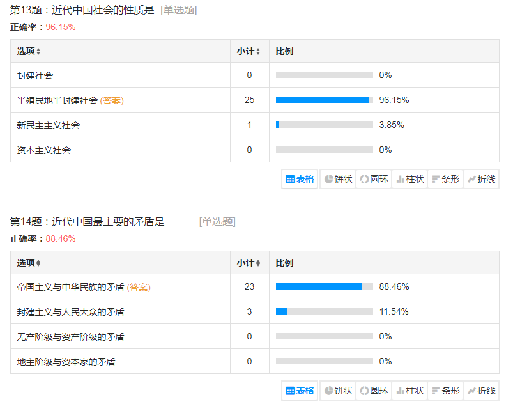
Task: Click the 96.15% progress bar for 半殖民地半封建社会
Action: (x=324, y=100)
